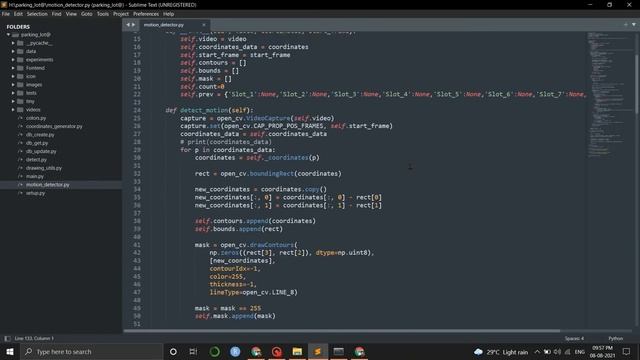Expand the icon folder arrow
Image resolution: width=640 pixels, height=360 pixels.
[x=13, y=76]
